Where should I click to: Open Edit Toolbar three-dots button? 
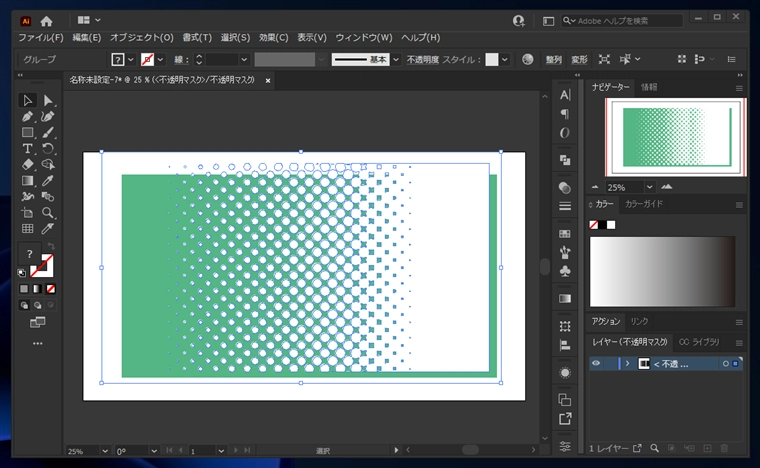[37, 343]
